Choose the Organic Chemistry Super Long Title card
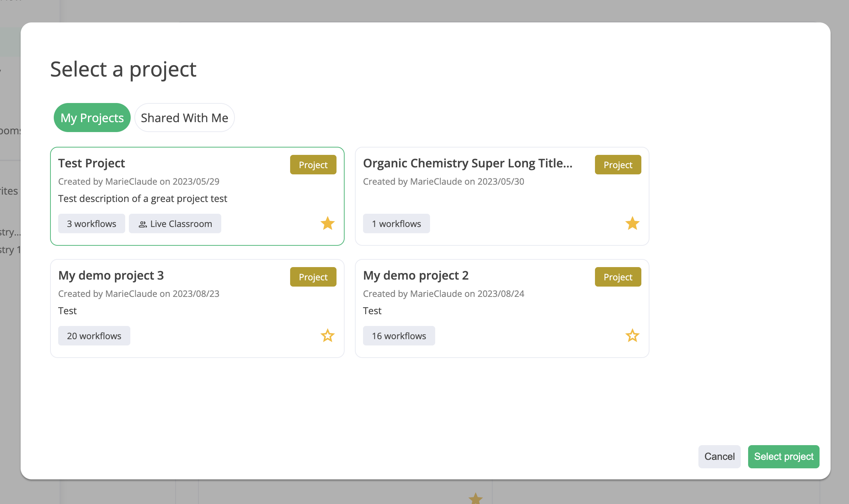Viewport: 849px width, 504px height. click(x=468, y=163)
